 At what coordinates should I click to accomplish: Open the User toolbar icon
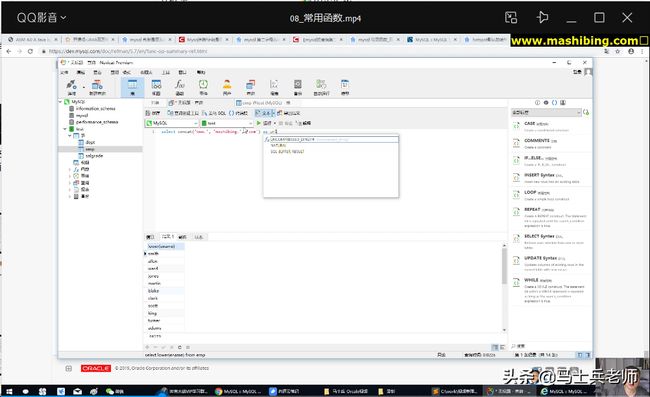227,87
